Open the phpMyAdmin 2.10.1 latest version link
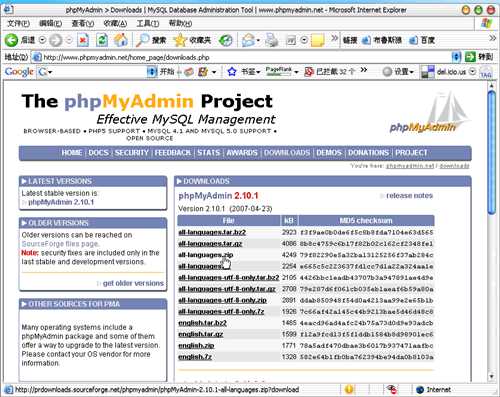 click(61, 202)
